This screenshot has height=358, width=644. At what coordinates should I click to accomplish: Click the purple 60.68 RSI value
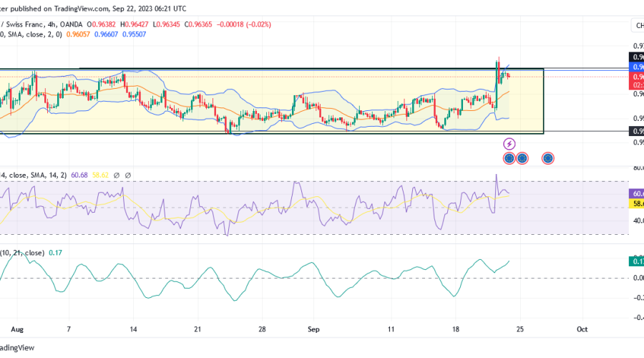[x=79, y=175]
